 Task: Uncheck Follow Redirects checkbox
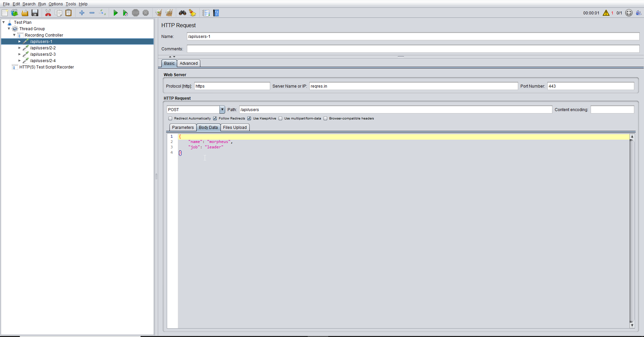point(215,118)
